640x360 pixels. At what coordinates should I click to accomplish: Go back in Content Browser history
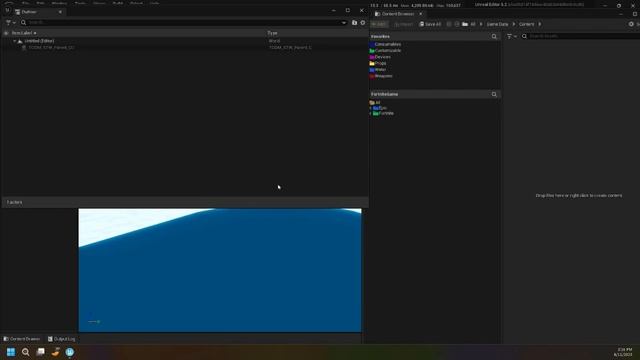(449, 24)
